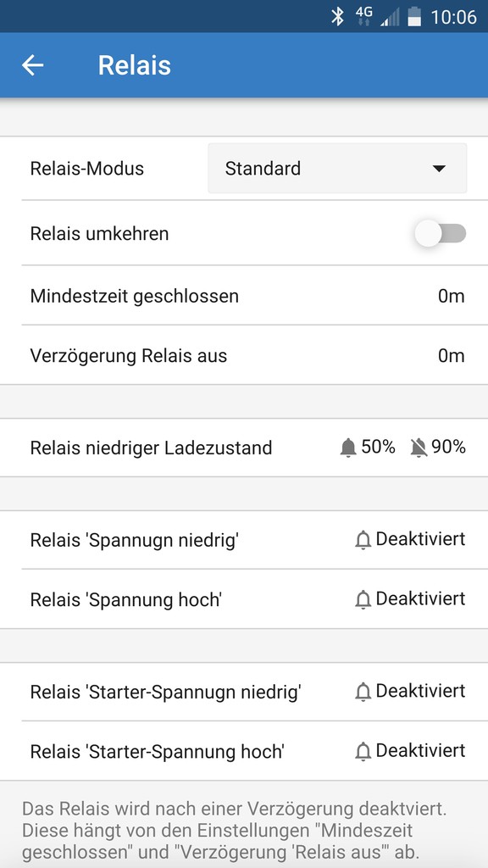Tap the 90% clear threshold value
This screenshot has height=868, width=488.
pyautogui.click(x=449, y=447)
